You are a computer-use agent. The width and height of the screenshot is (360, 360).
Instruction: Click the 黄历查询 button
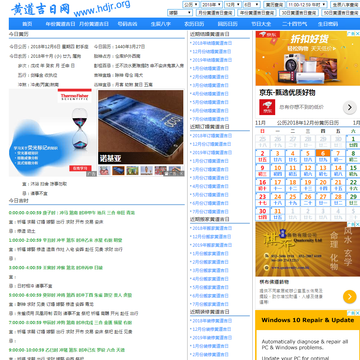274,5
